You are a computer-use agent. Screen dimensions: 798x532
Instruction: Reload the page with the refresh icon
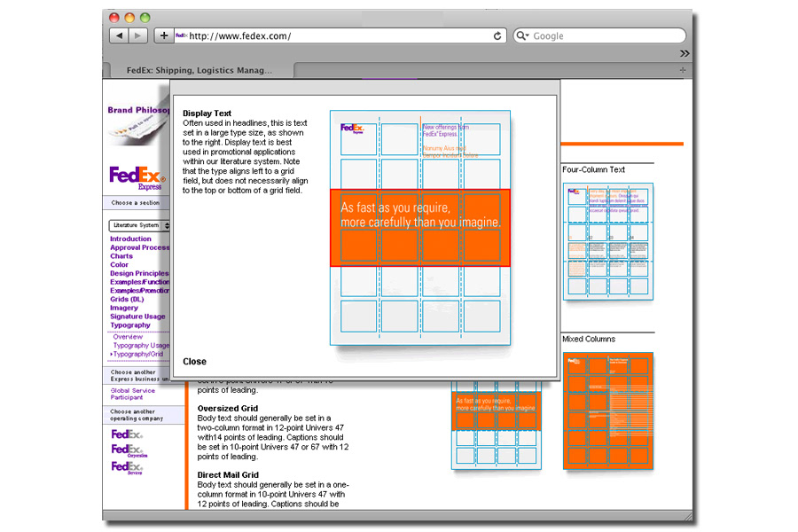tap(497, 35)
